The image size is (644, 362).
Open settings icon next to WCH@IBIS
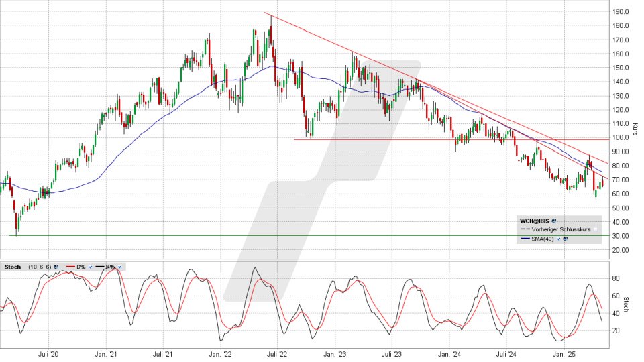click(x=553, y=221)
